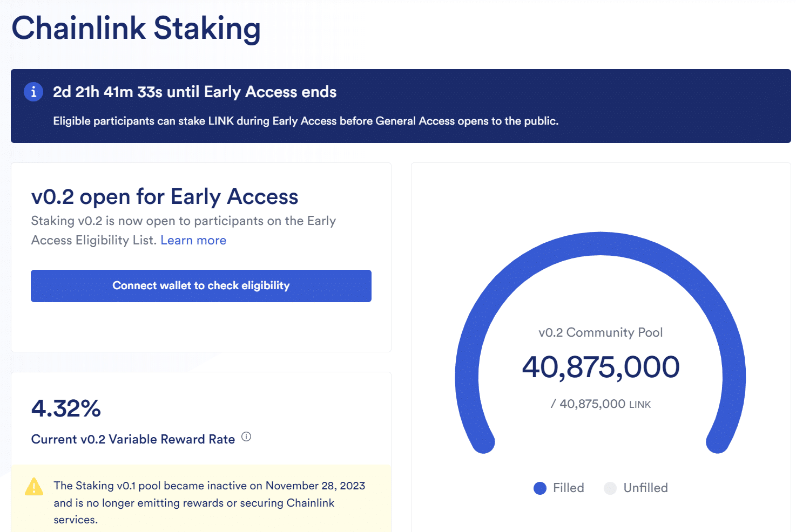The height and width of the screenshot is (532, 796).
Task: Click the large 40,875,000 pool amount
Action: coord(601,367)
